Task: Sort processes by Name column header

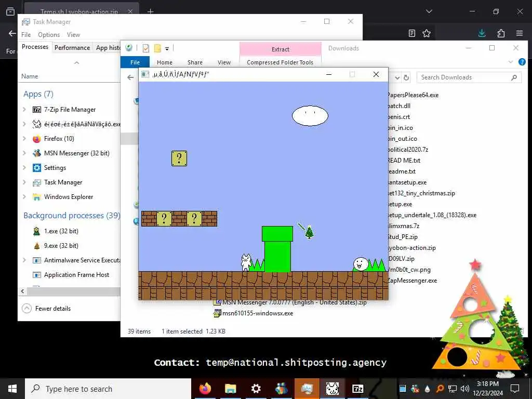Action: point(30,76)
